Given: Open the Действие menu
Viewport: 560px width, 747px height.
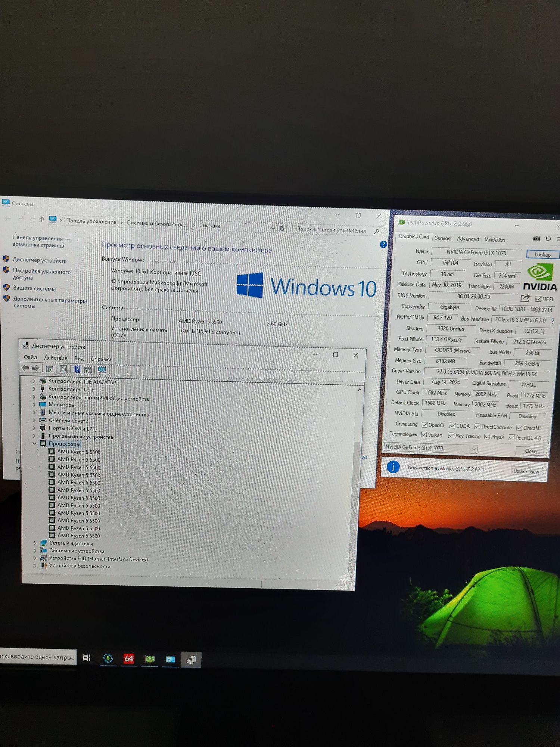Looking at the screenshot, I should [56, 358].
